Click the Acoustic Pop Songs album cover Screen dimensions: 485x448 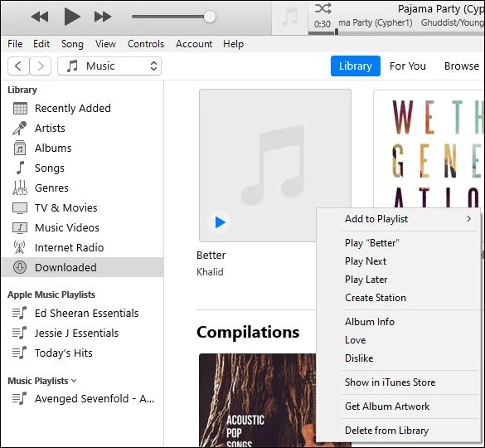tap(257, 401)
